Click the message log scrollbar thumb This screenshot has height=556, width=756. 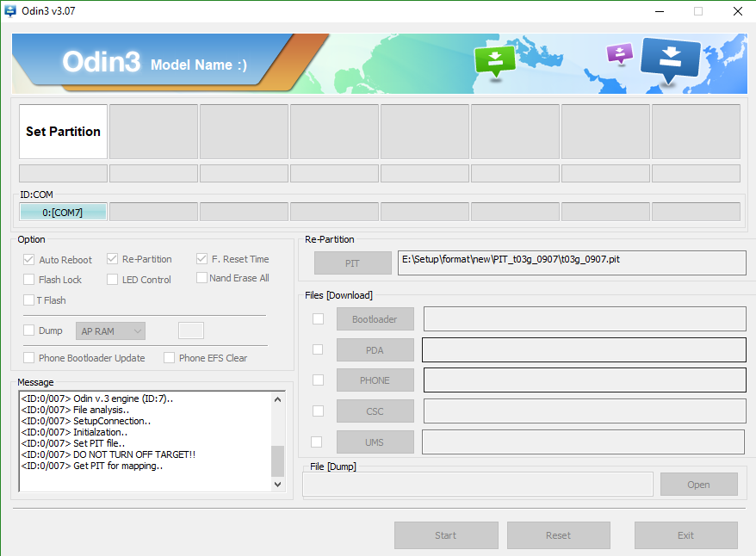(x=278, y=461)
